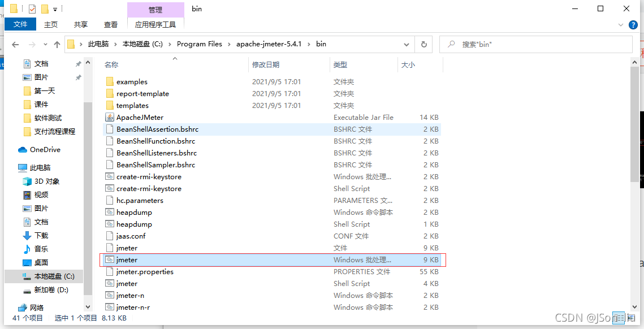Select the create-rmi-keystore Shell Script icon
Screen dimensions: 644x329
coord(110,189)
